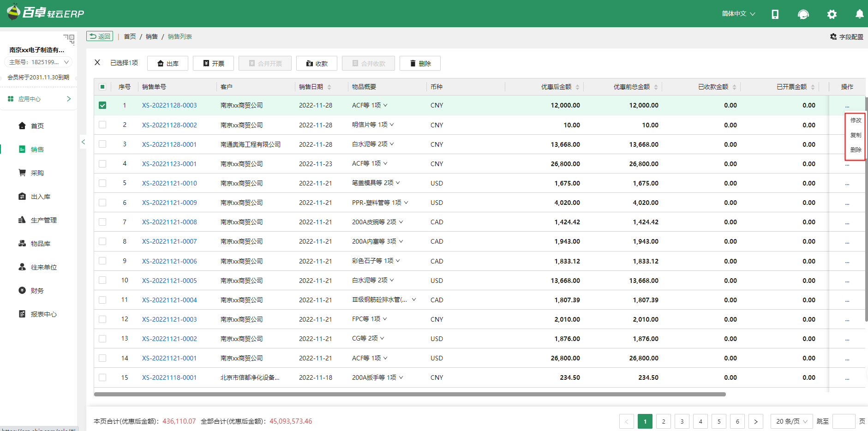Open actions menu for XS-20221118-0001
This screenshot has width=868, height=431.
(x=847, y=378)
